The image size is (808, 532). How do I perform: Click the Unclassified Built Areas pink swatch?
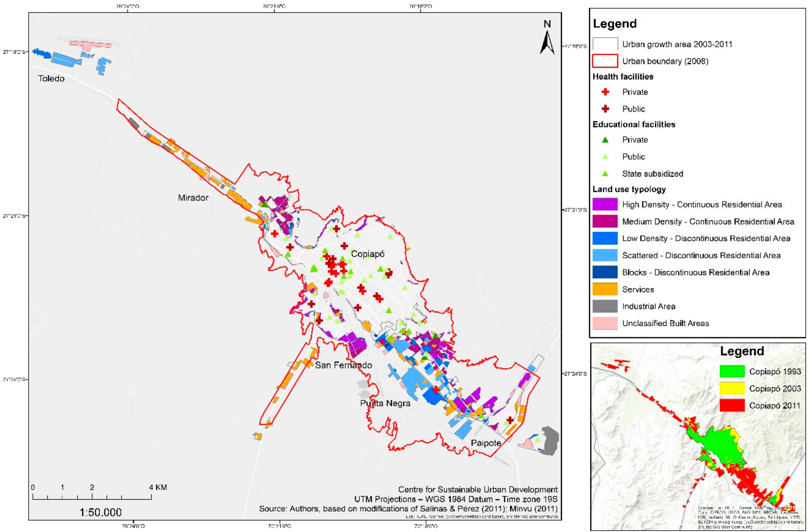click(605, 323)
